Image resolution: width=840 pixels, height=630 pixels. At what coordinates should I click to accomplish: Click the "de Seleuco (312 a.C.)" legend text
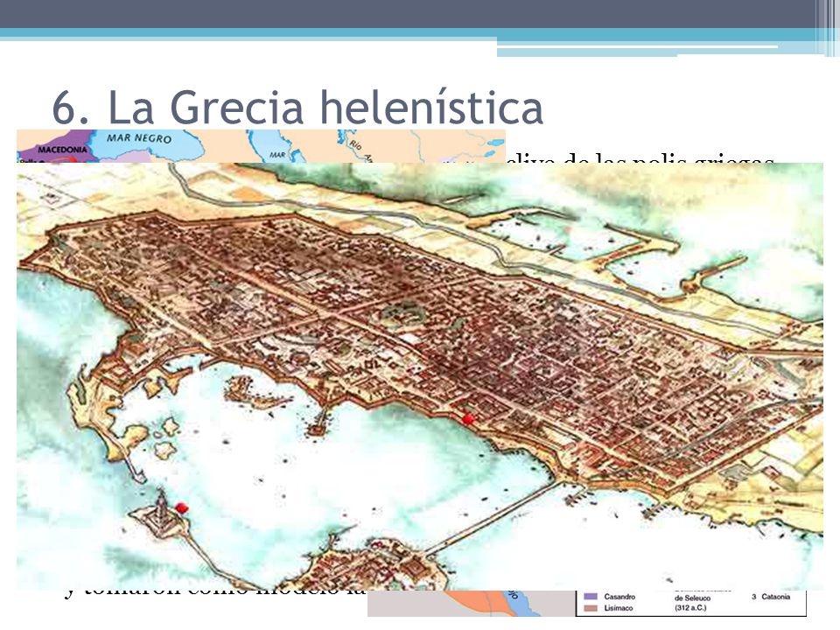(692, 603)
